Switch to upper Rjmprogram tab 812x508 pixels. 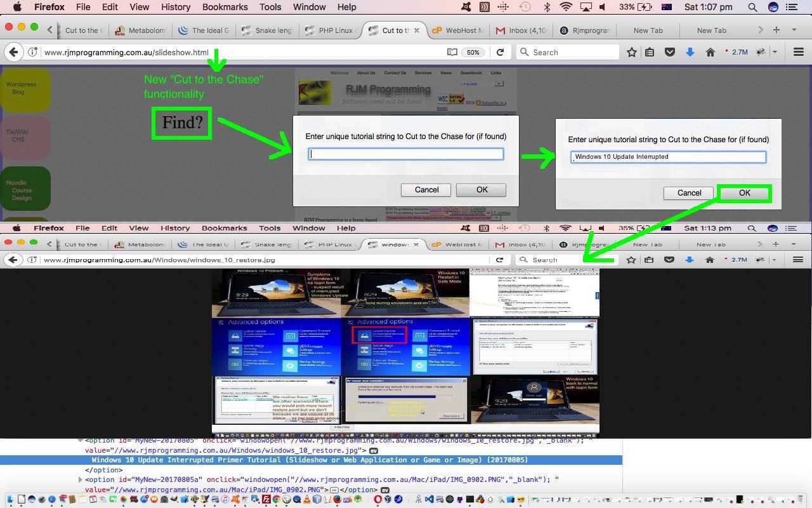[x=586, y=30]
